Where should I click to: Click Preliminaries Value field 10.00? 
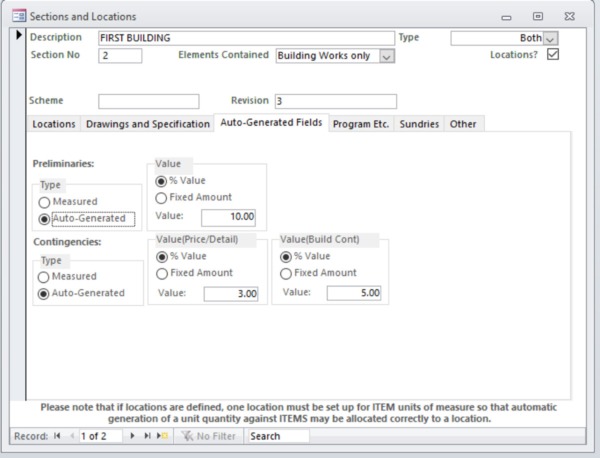tap(228, 217)
